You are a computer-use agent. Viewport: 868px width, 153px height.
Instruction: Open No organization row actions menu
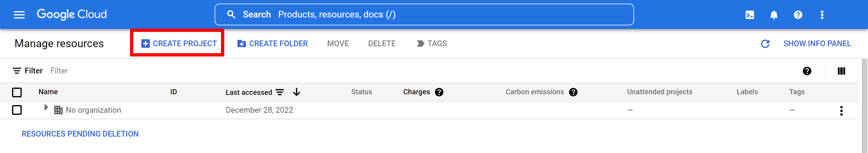coord(841,111)
